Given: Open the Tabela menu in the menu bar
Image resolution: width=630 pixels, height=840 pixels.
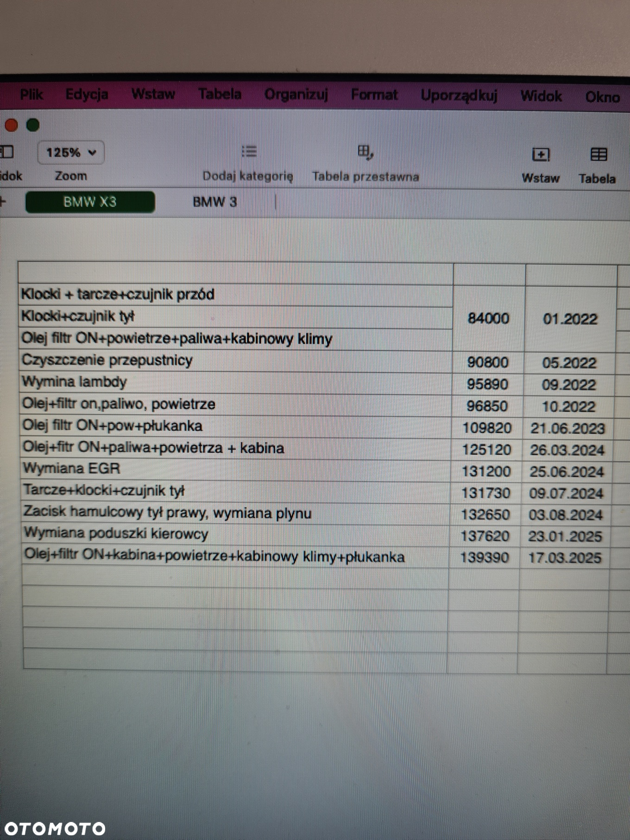Looking at the screenshot, I should pos(220,94).
